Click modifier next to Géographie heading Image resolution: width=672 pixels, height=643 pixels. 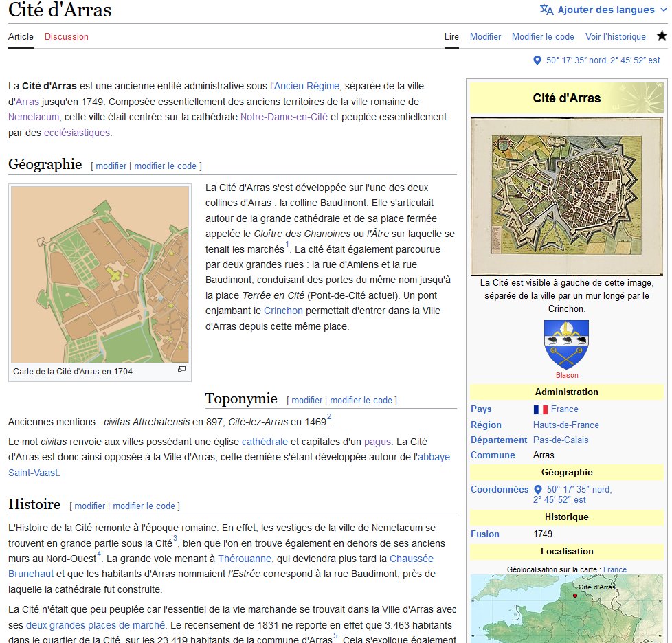111,166
